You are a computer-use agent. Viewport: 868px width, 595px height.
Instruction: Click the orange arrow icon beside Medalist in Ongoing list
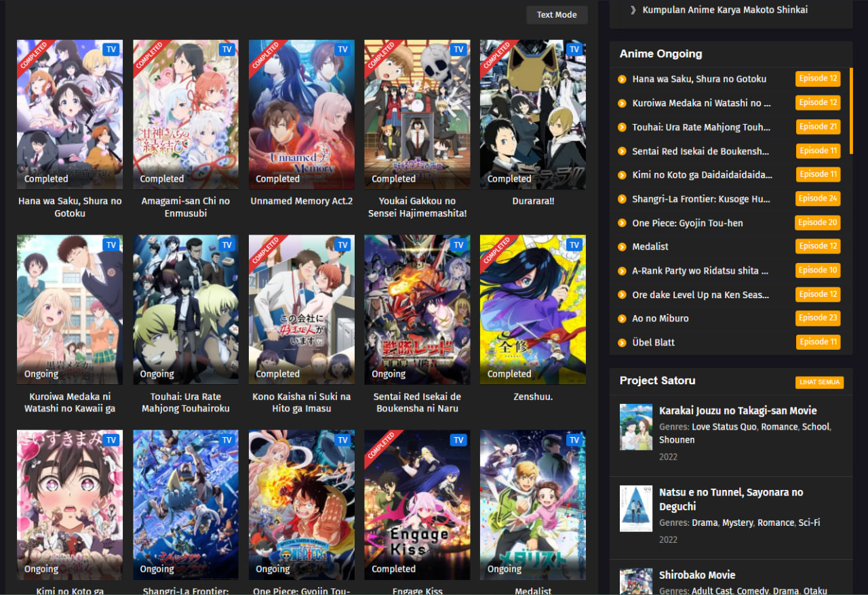(x=622, y=247)
